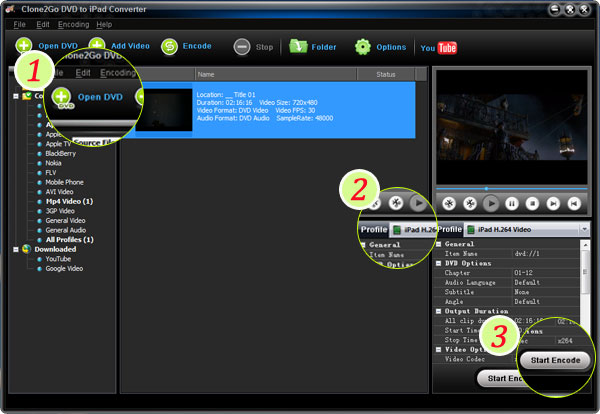The width and height of the screenshot is (600, 414).
Task: Click the 'SampleRate: 48000' text
Action: (305, 118)
